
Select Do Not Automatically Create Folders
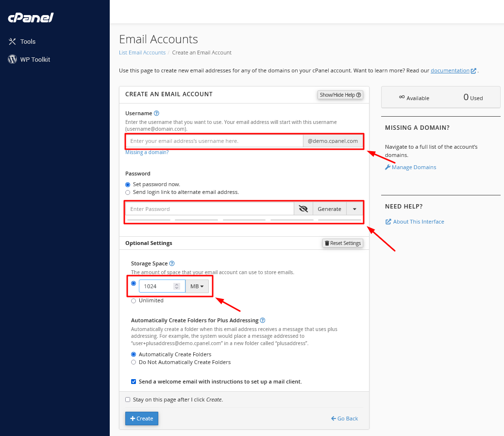point(134,363)
